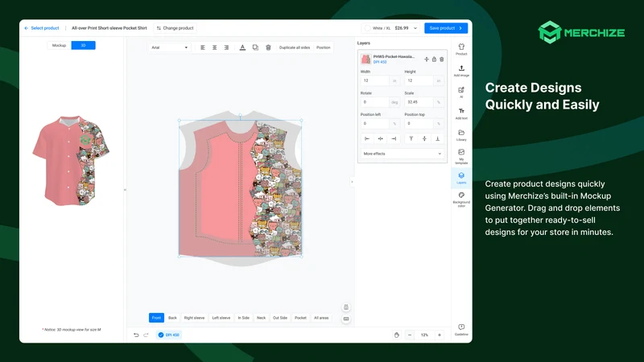This screenshot has height=362, width=644.
Task: Click the shirt preview icon above keyboard icon
Action: click(x=346, y=307)
